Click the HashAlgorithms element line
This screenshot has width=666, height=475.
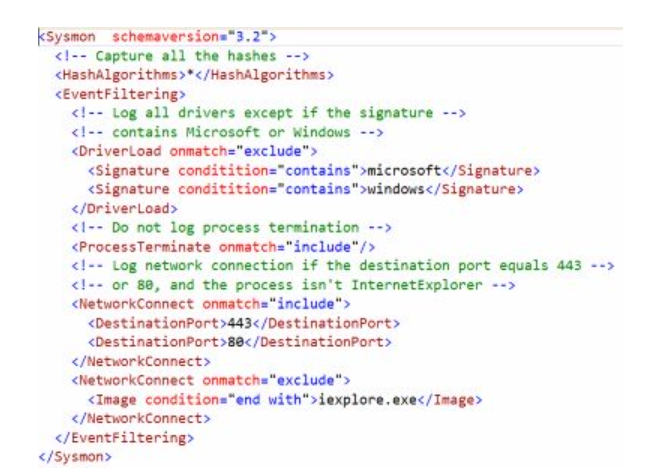tap(195, 75)
